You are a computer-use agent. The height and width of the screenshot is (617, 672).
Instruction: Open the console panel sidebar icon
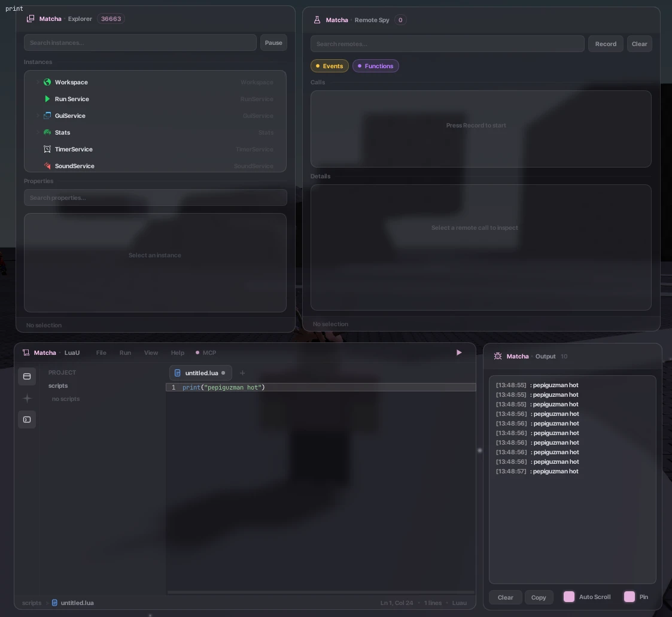[27, 420]
